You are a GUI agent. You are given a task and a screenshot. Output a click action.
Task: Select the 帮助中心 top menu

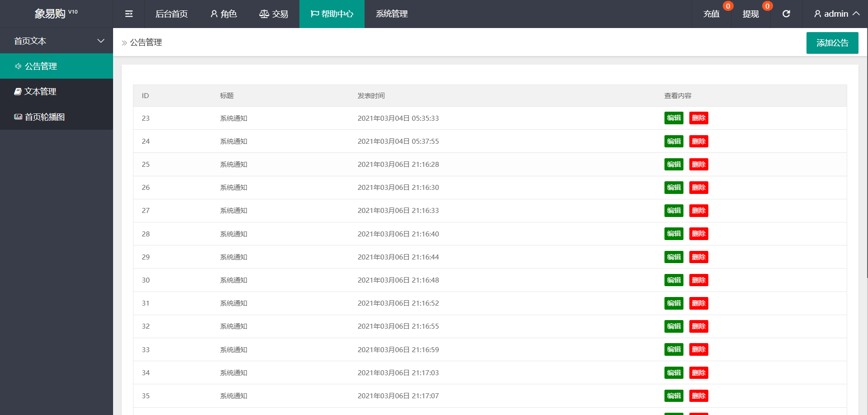[332, 14]
